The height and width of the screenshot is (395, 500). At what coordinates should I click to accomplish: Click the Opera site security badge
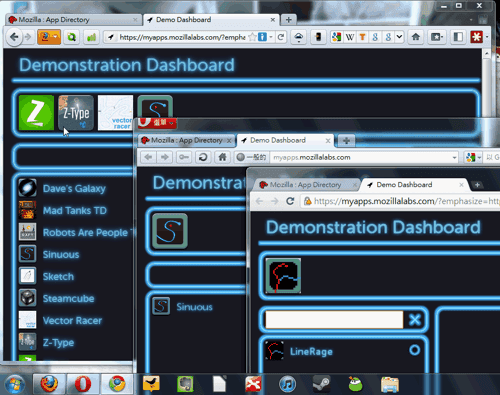point(251,157)
